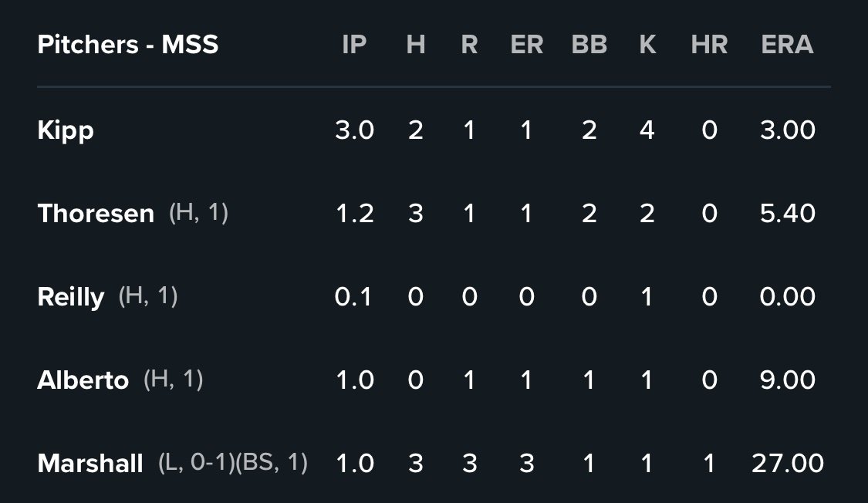Click the R column header
The width and height of the screenshot is (868, 503).
pyautogui.click(x=469, y=45)
